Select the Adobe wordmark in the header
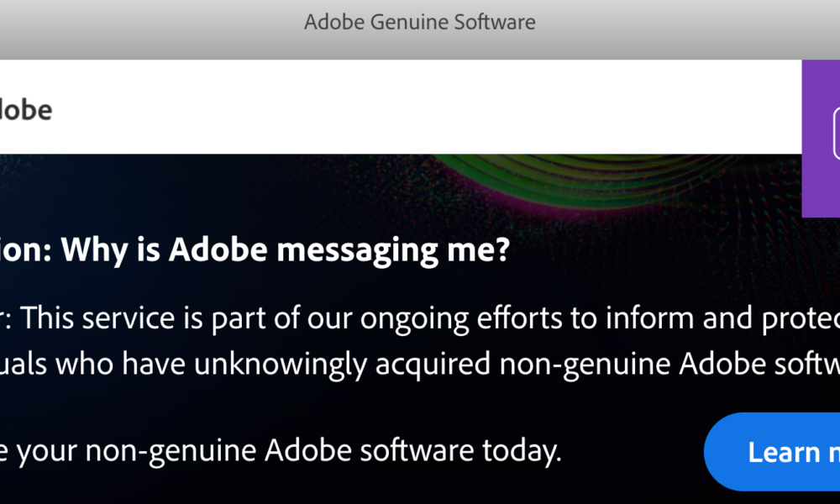The height and width of the screenshot is (504, 840). [26, 109]
